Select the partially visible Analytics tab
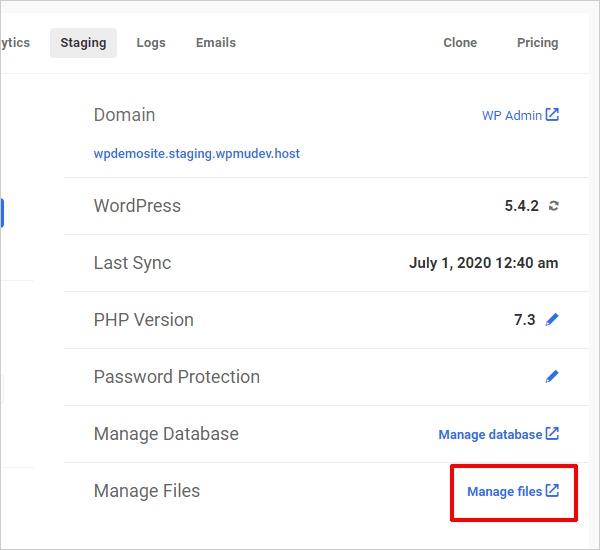This screenshot has height=550, width=600. 15,43
